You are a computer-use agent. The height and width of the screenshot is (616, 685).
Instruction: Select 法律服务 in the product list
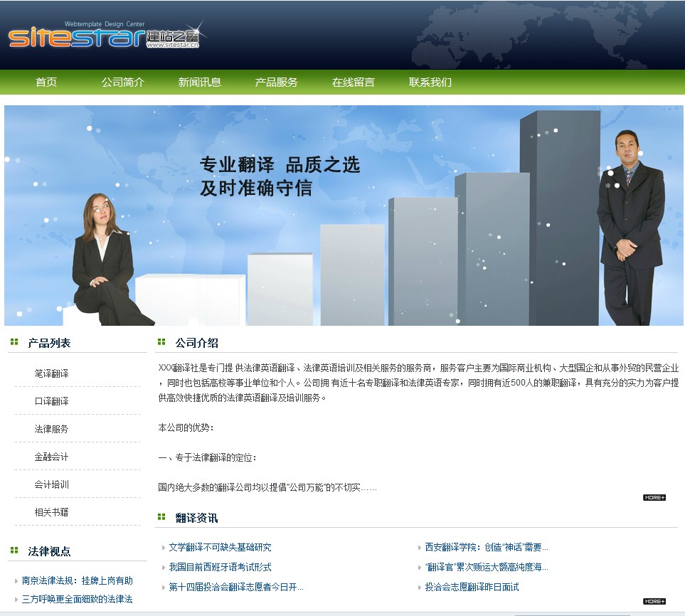pyautogui.click(x=52, y=429)
